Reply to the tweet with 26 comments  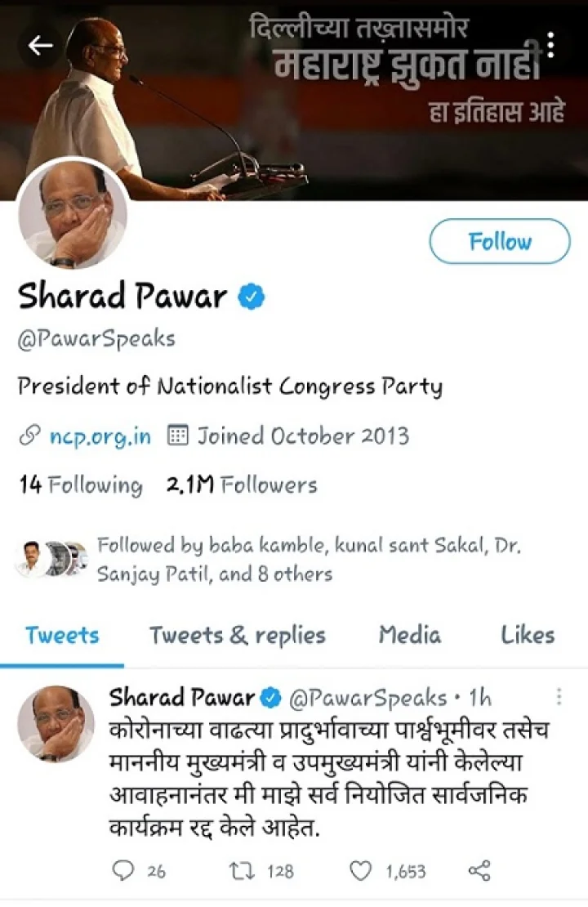122,870
